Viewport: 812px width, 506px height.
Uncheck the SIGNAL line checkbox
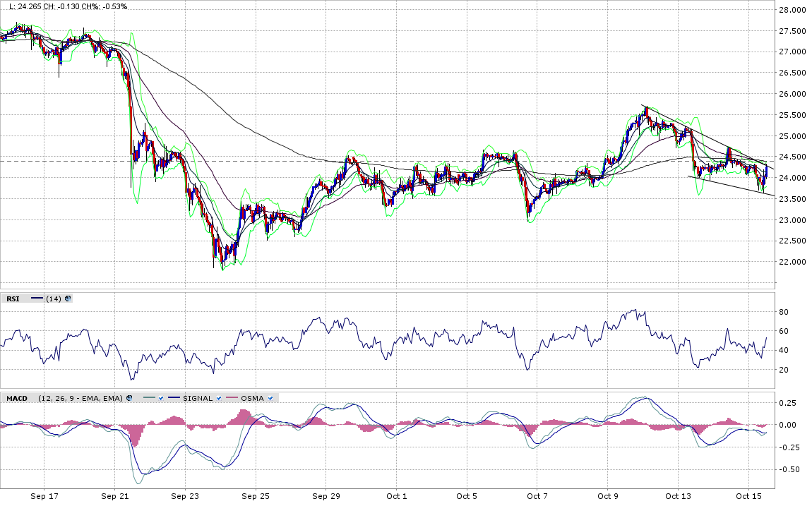(x=218, y=398)
